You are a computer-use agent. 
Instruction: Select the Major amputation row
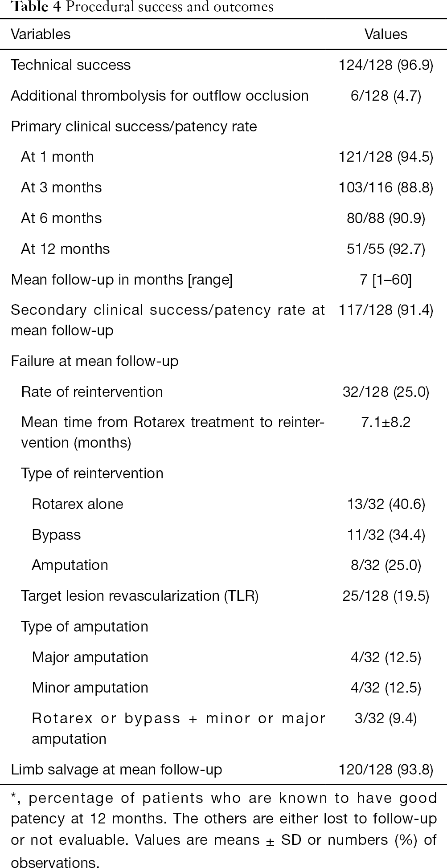[x=223, y=657]
